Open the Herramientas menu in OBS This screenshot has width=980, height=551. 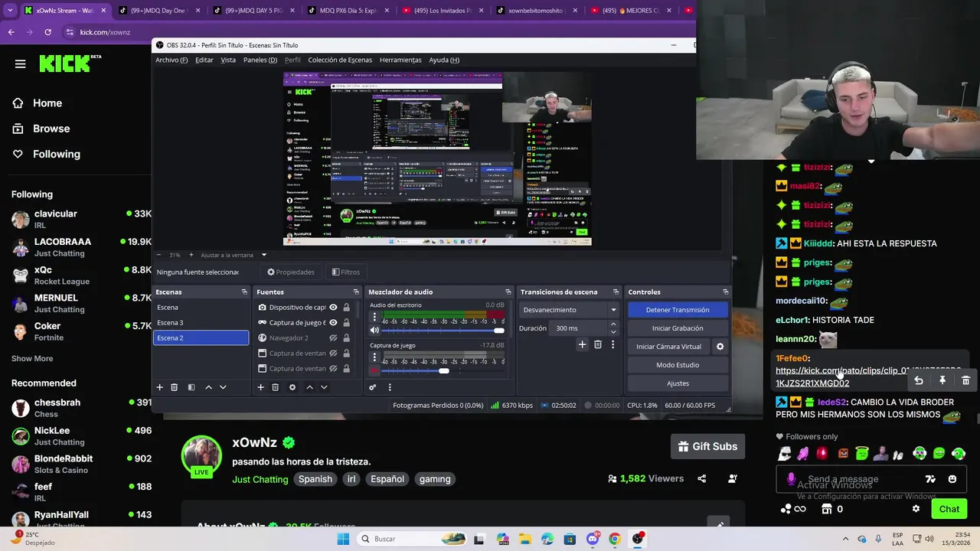point(400,60)
